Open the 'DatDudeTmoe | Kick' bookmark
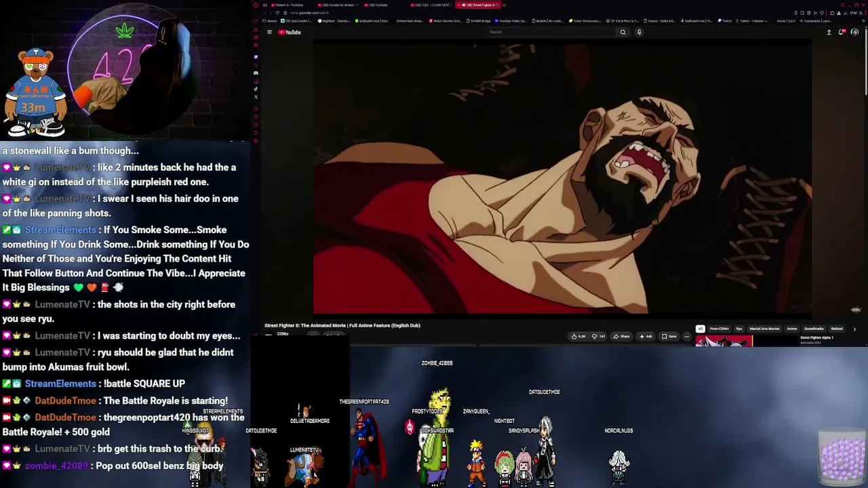 372,21
